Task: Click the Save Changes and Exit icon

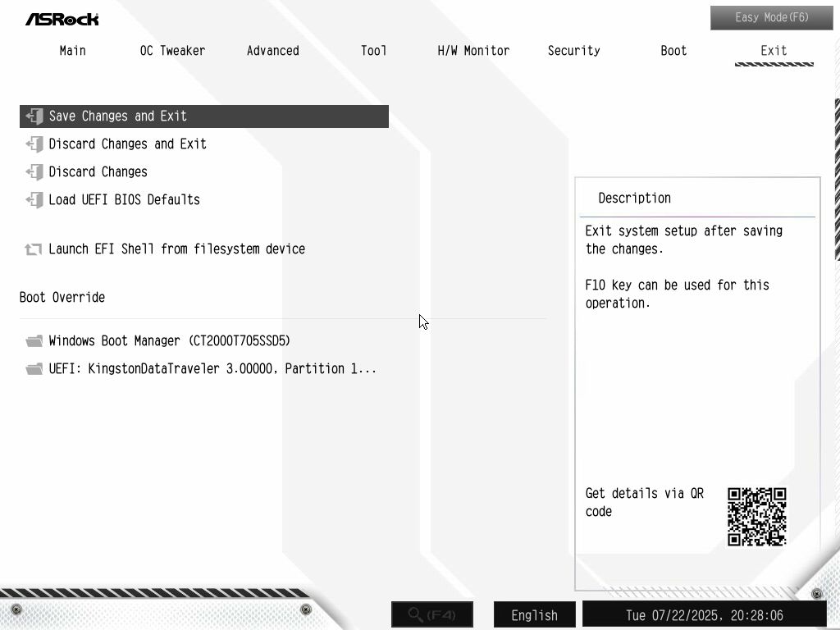Action: tap(34, 116)
